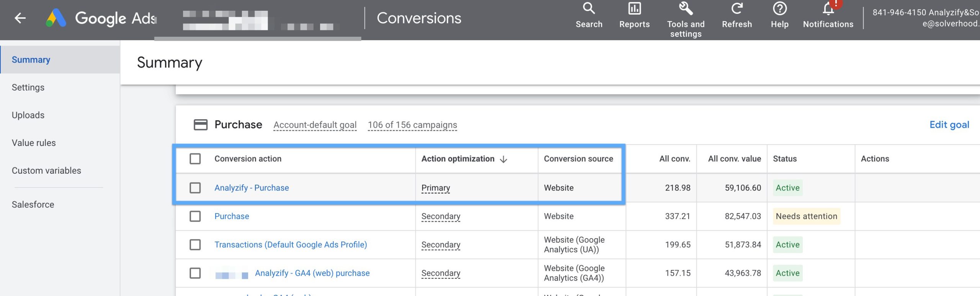Click the 199.65 conversions value
Screen dimensions: 980x296
[x=678, y=245]
